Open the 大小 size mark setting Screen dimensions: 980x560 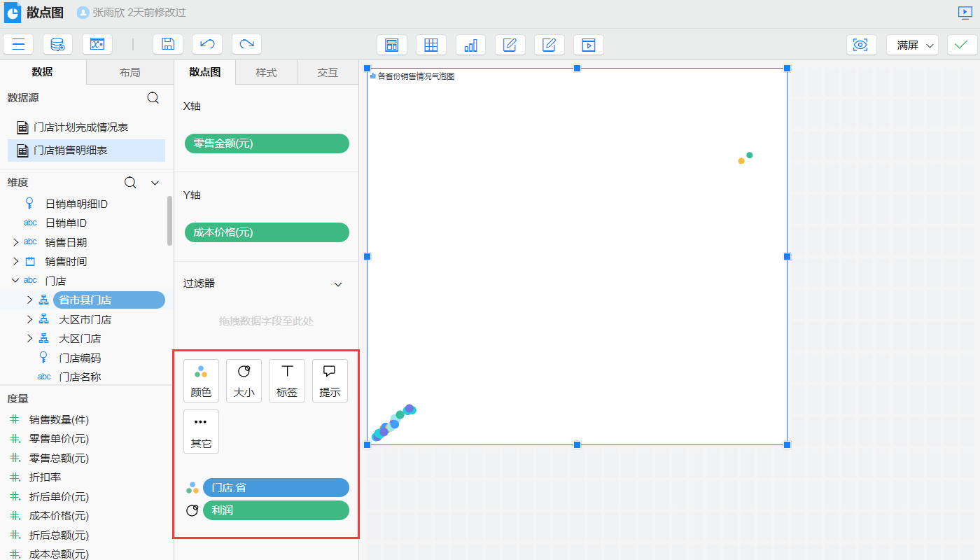[244, 381]
